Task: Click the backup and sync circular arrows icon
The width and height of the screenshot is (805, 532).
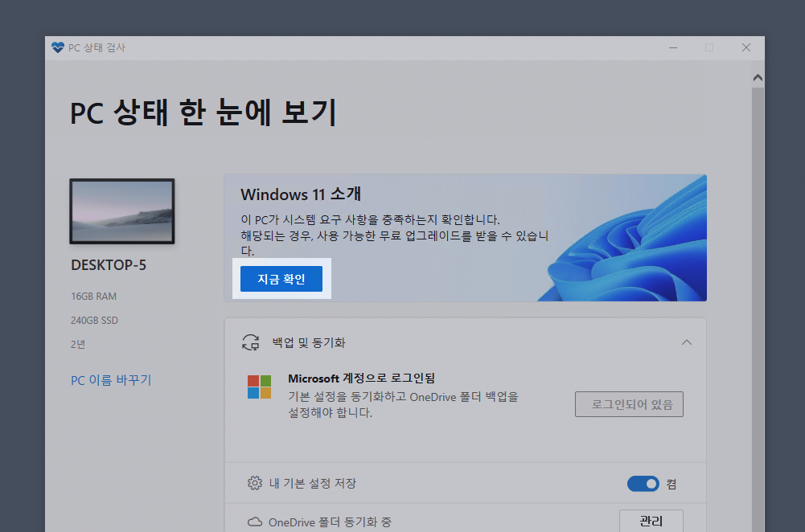Action: pos(252,342)
